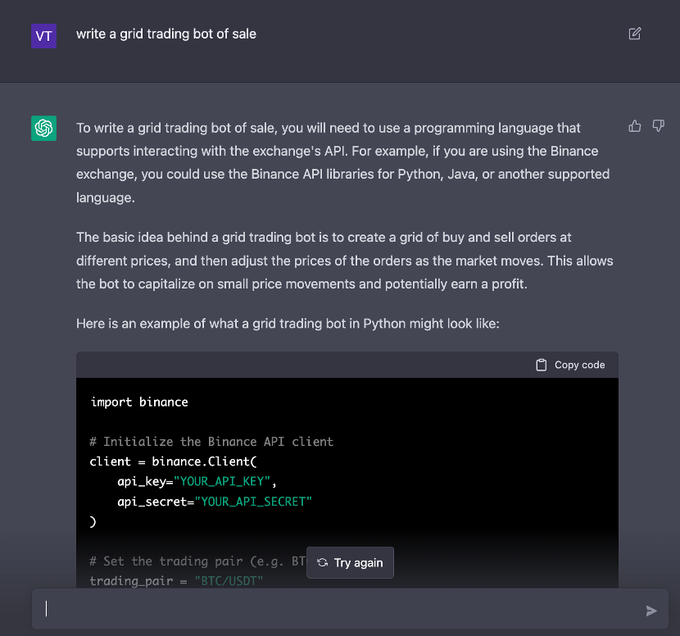
Task: Click the regenerate arrows icon in Try again
Action: (x=322, y=563)
